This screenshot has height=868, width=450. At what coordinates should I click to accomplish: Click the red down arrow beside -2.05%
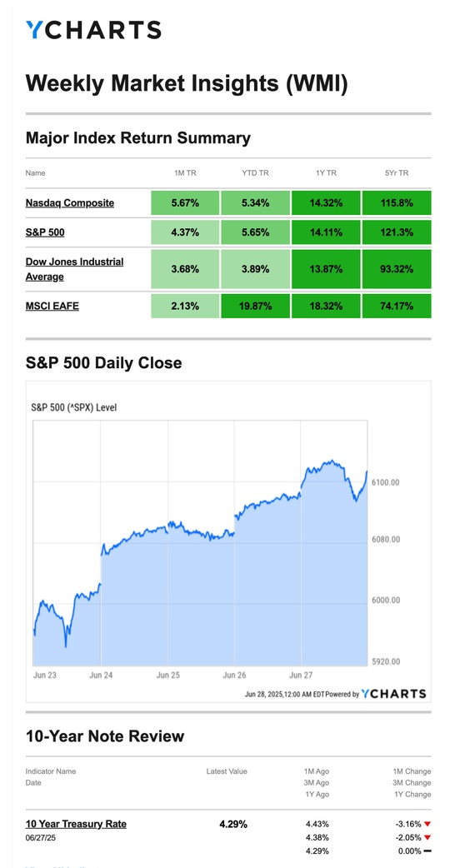click(427, 837)
